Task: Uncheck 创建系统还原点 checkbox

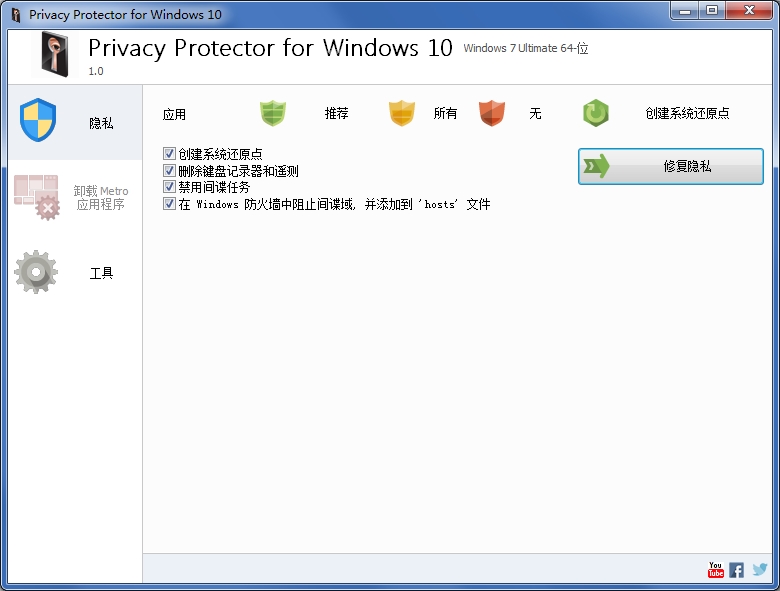Action: click(x=169, y=154)
